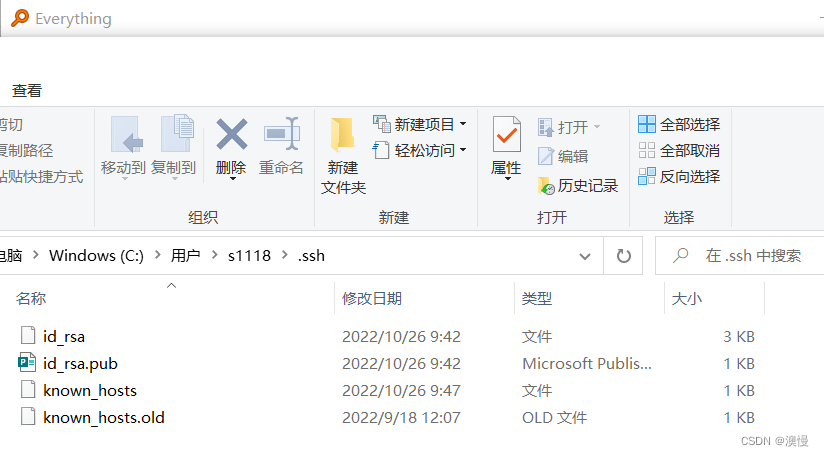Refresh the current .ssh folder
Viewport: 824px width, 456px height.
pyautogui.click(x=623, y=256)
